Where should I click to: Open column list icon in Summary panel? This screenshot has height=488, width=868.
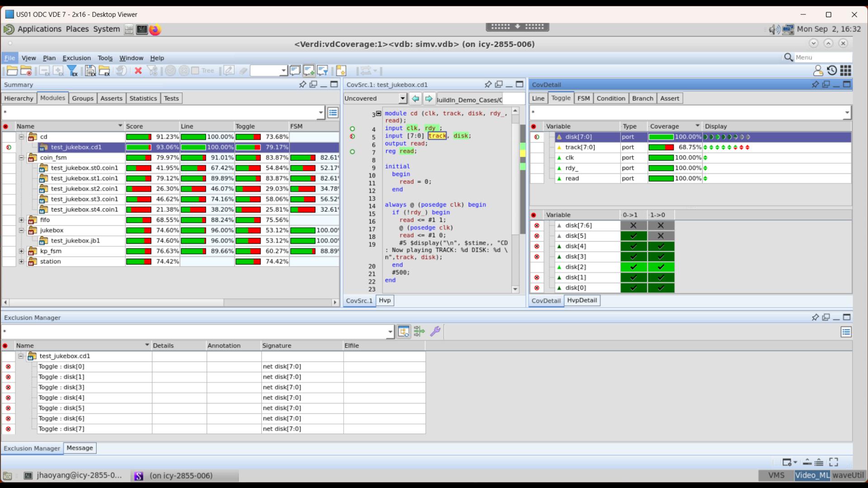[x=333, y=113]
